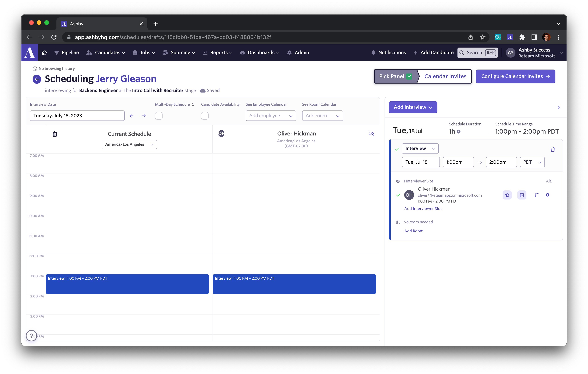Open the Add employee dropdown
Image resolution: width=588 pixels, height=374 pixels.
point(271,116)
